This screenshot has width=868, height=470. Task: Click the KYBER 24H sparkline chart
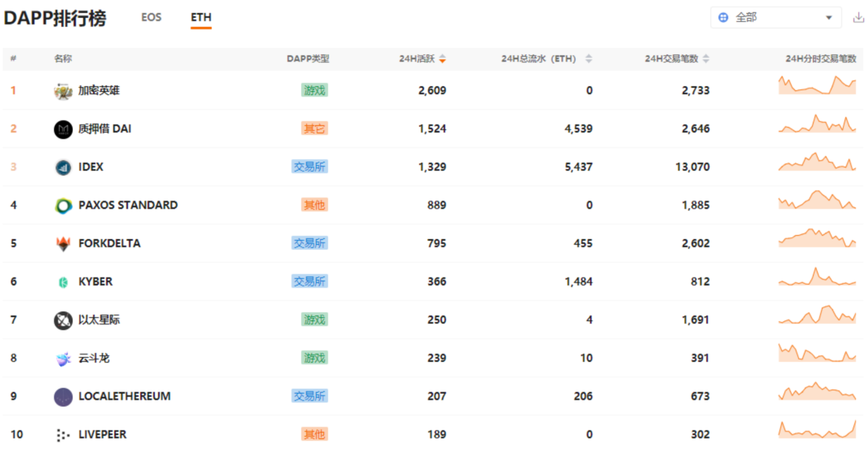pos(817,276)
